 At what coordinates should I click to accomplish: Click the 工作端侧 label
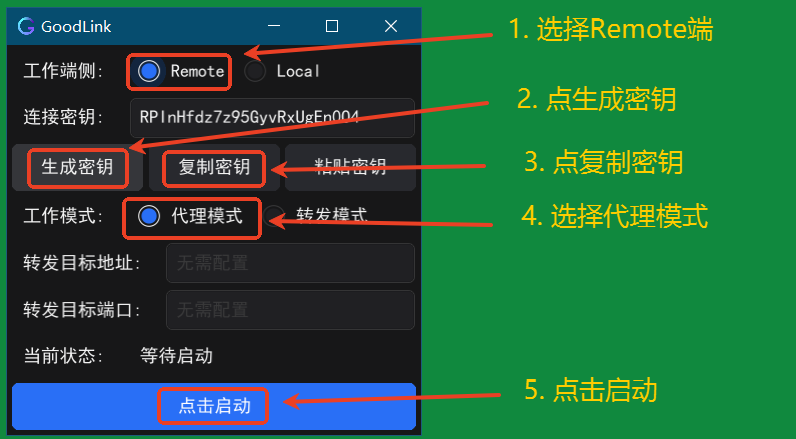point(63,72)
